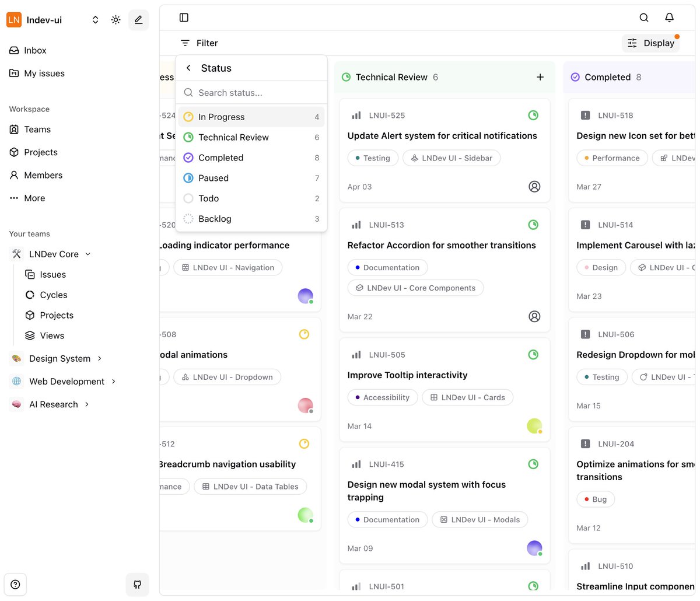The image size is (700, 601).
Task: Click Technical Review column status icon
Action: [346, 77]
